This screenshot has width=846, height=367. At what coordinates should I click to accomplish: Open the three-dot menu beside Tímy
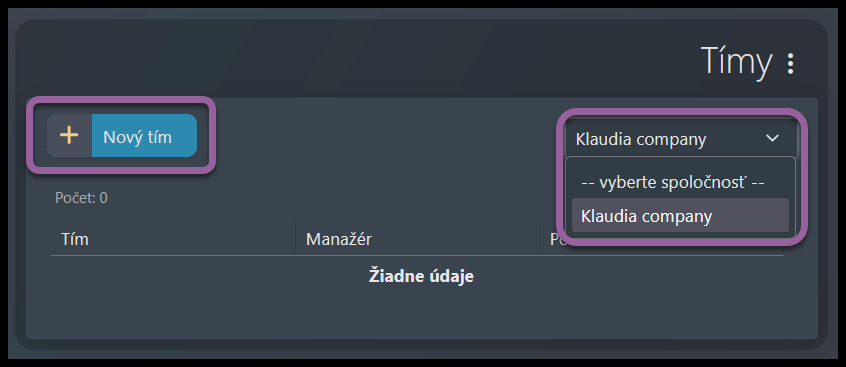coord(790,63)
